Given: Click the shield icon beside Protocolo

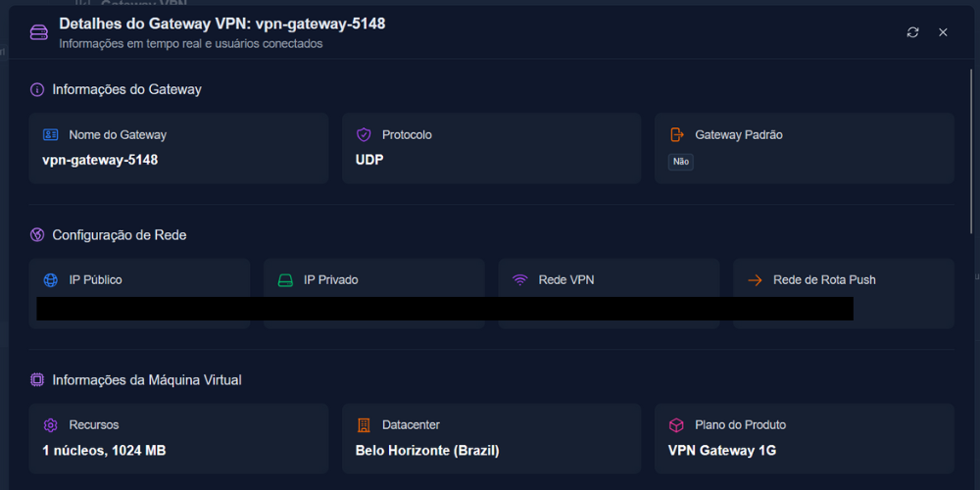Looking at the screenshot, I should tap(364, 134).
